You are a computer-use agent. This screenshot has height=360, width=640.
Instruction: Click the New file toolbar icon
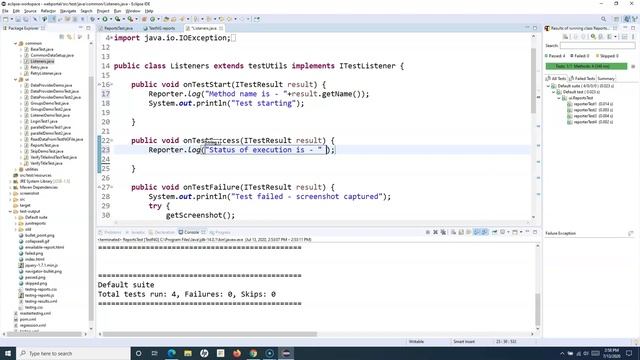click(x=5, y=19)
